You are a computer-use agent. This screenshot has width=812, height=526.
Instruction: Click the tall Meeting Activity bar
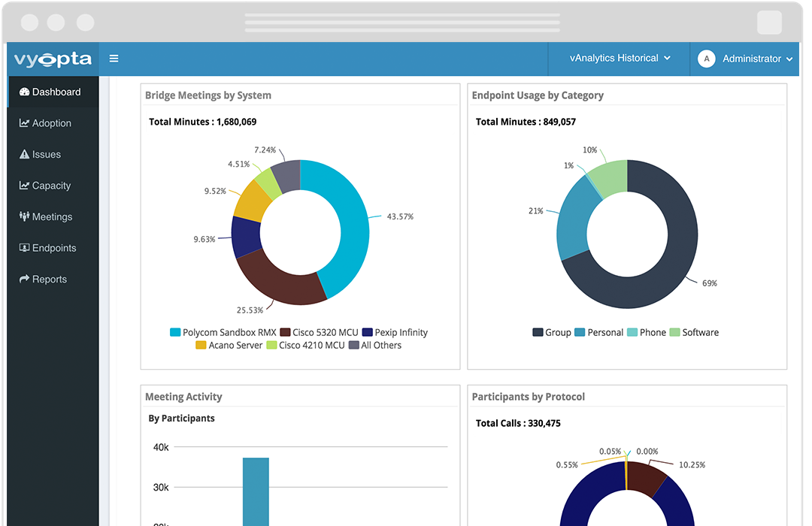click(x=256, y=492)
